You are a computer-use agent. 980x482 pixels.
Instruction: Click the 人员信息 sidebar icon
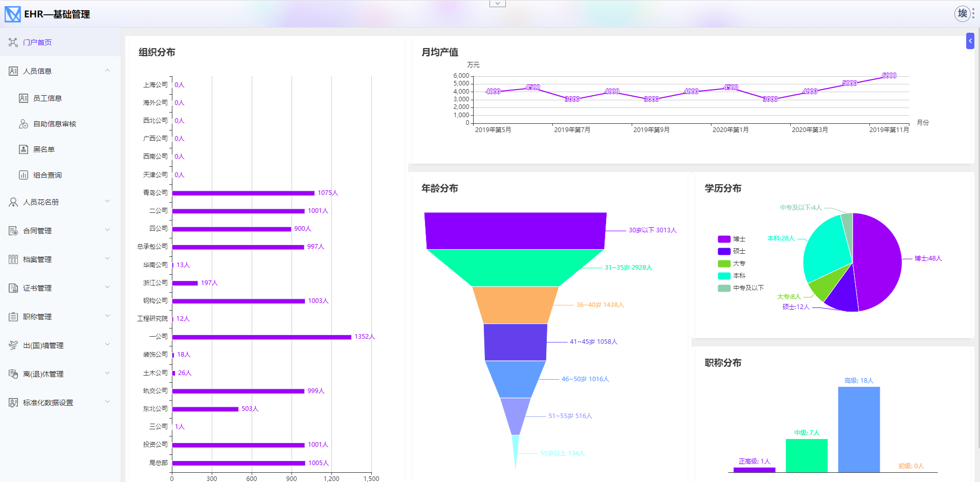tap(13, 71)
